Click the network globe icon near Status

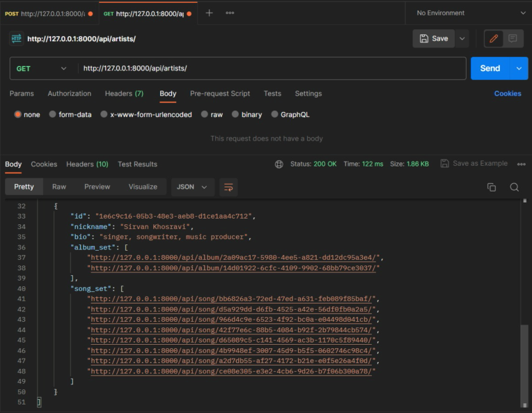click(279, 164)
